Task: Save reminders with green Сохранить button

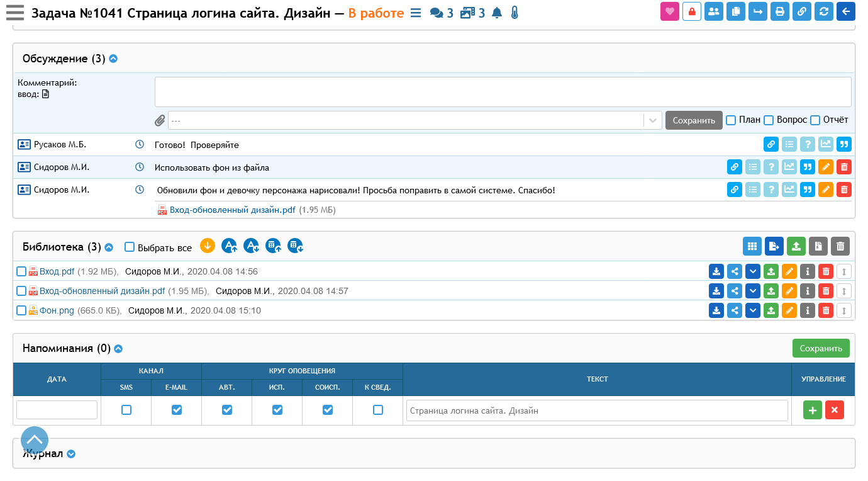Action: 821,348
